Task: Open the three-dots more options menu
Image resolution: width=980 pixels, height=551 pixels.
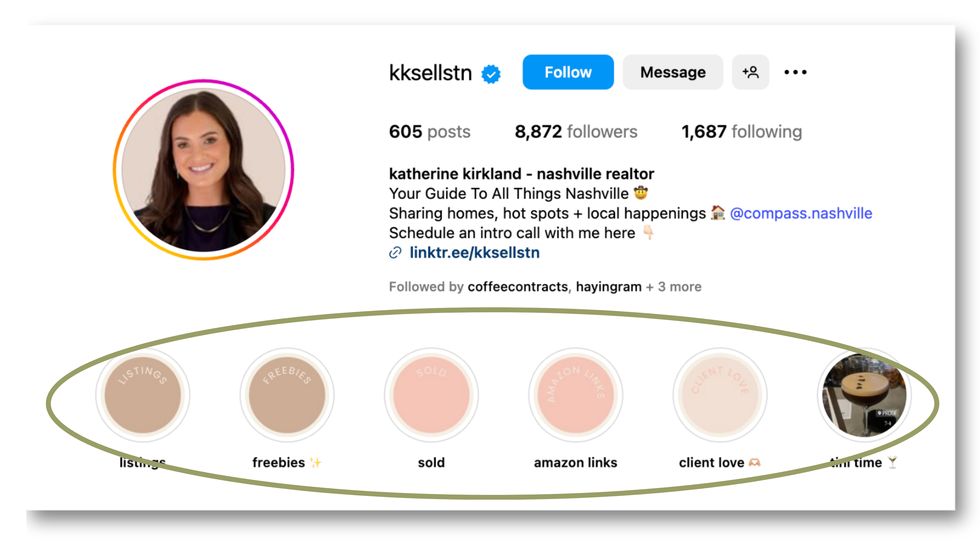Action: (x=795, y=72)
